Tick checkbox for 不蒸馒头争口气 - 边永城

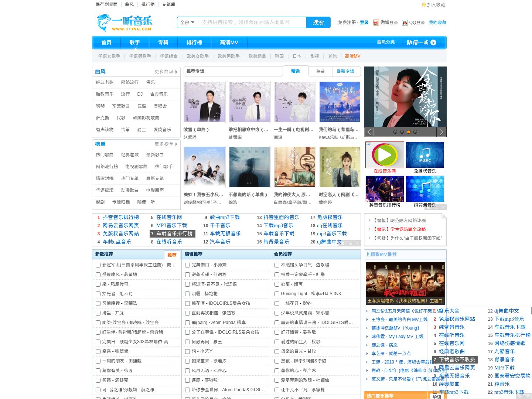[277, 265]
